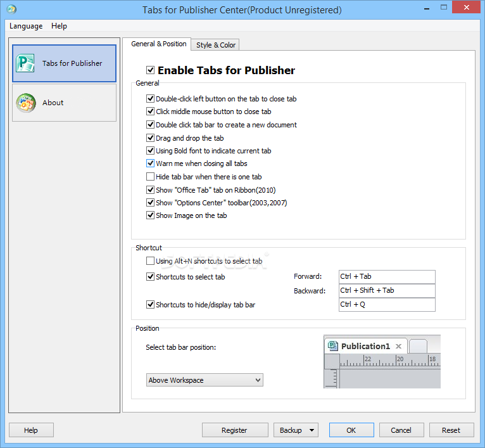Click the Cancel button

[x=401, y=430]
